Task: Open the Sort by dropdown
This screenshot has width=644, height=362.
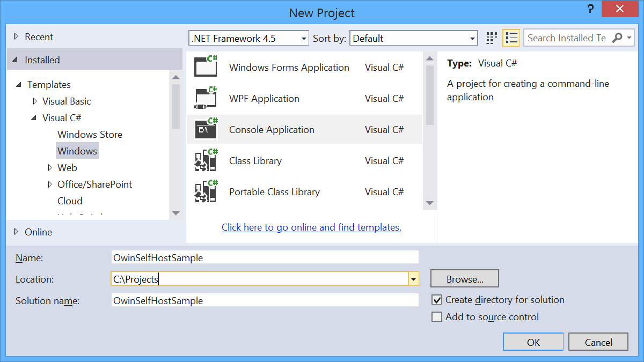Action: 414,38
